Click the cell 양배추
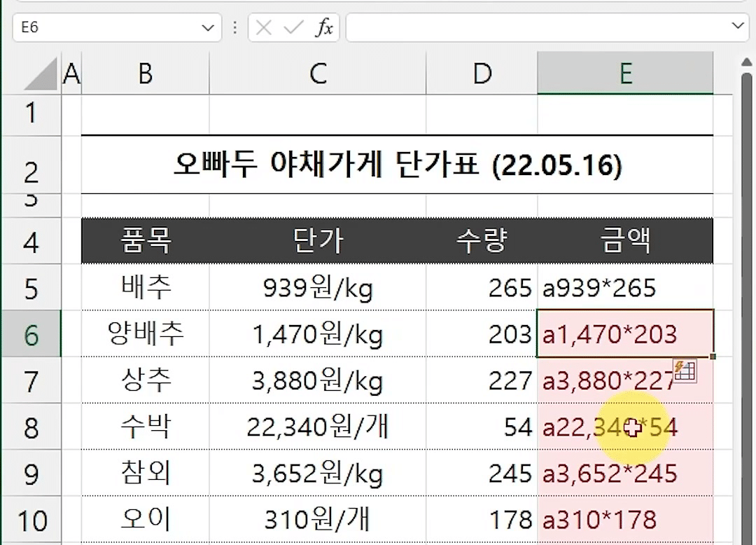 pos(146,333)
